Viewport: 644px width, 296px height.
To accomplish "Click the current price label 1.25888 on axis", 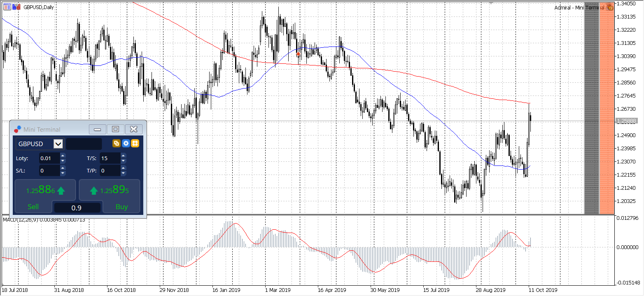I will click(625, 121).
